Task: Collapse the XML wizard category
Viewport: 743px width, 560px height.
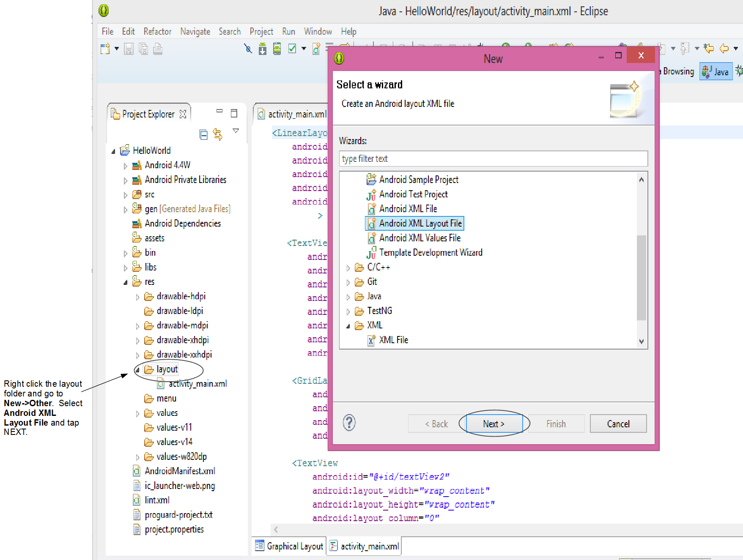Action: coord(348,326)
